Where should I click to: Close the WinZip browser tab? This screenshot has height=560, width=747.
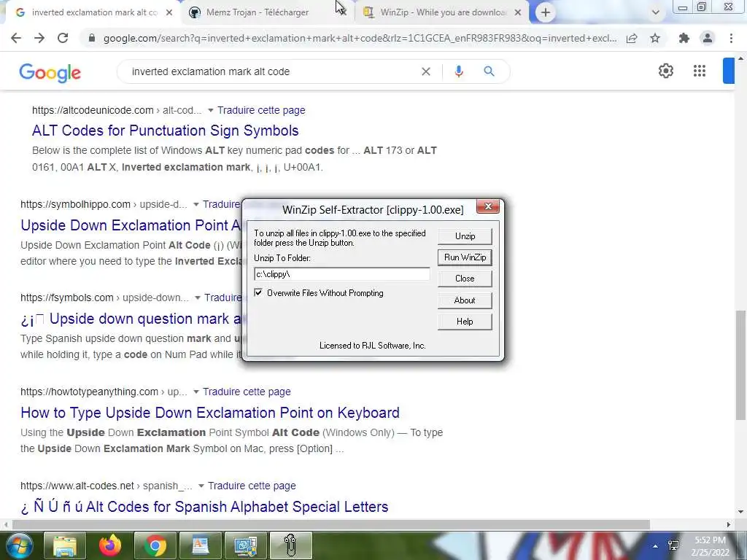click(x=518, y=12)
